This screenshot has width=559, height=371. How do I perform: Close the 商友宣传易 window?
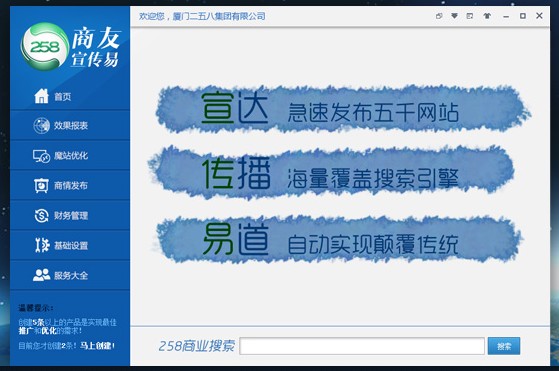(539, 15)
